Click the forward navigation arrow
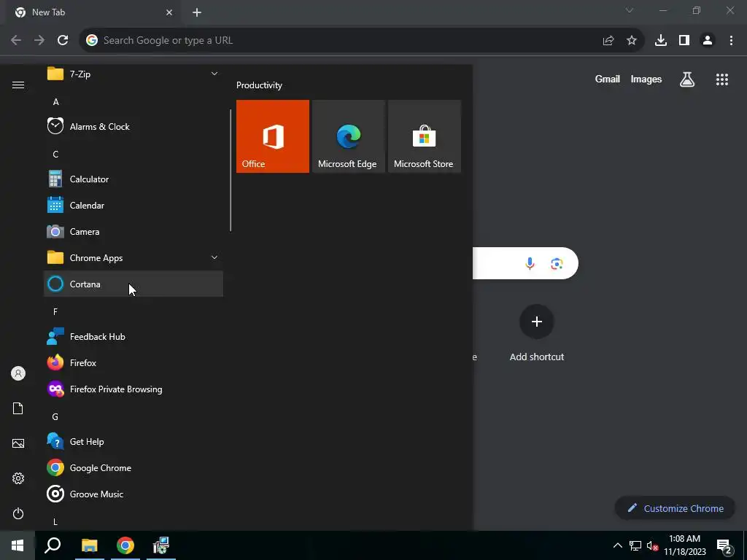Viewport: 747px width, 560px height. 39,41
